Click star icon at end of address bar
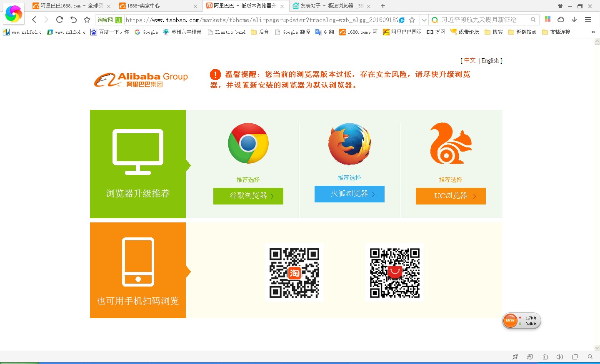Screen dimensions: 600x364 pos(412,20)
